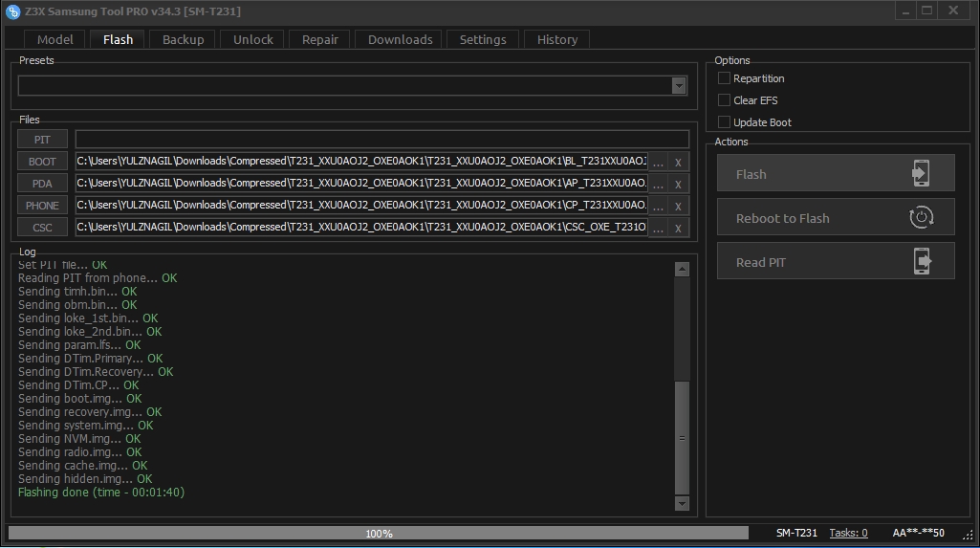The width and height of the screenshot is (980, 548).
Task: Browse for PDA file via ellipsis
Action: pyautogui.click(x=658, y=184)
